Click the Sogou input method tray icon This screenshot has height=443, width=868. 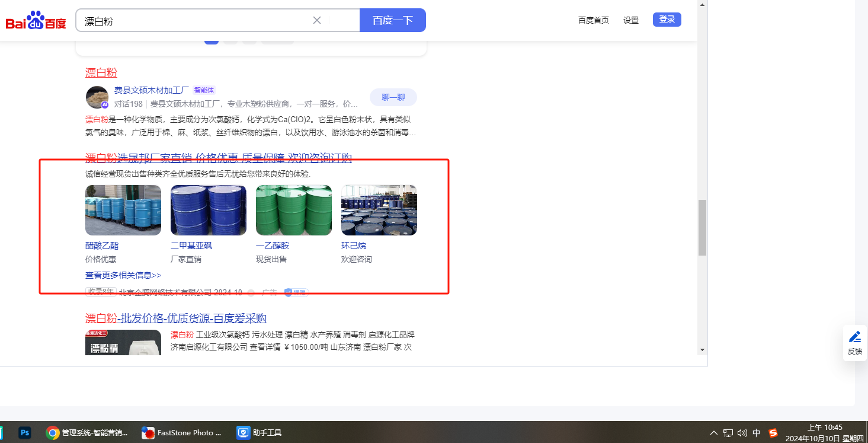[x=773, y=433]
